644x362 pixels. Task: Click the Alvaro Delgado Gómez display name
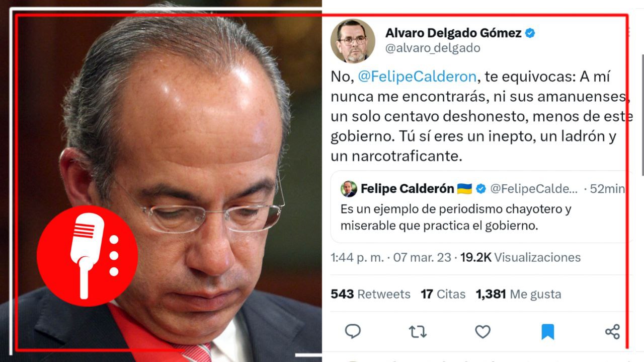453,33
